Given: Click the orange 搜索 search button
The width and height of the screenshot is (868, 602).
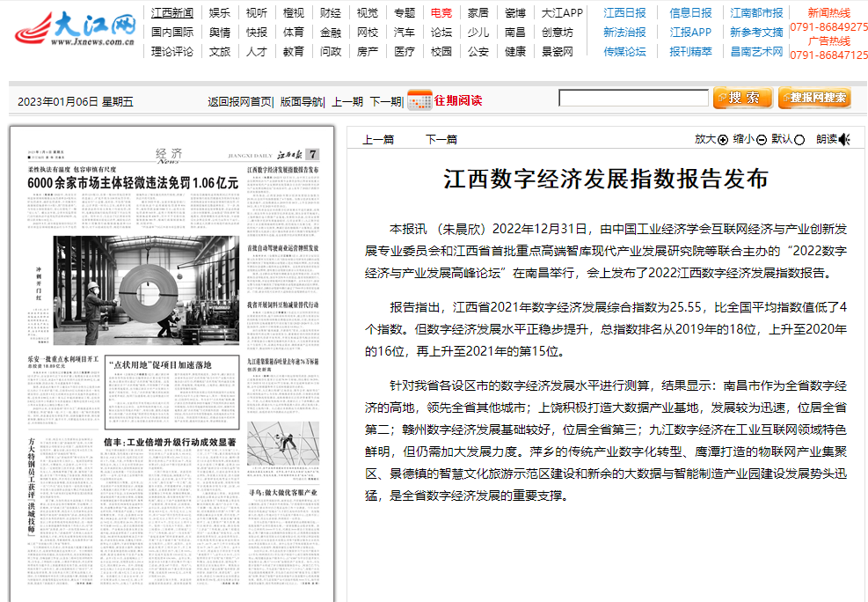Looking at the screenshot, I should point(742,98).
